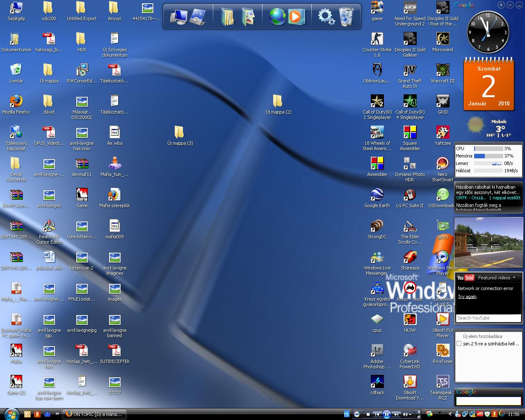
Task: Click Új elem hozzáadása in to-do gadget
Action: click(x=482, y=336)
